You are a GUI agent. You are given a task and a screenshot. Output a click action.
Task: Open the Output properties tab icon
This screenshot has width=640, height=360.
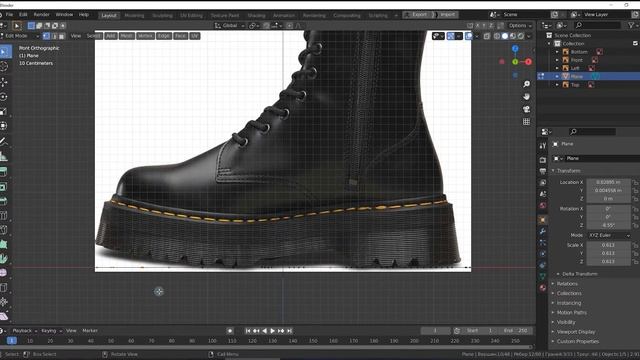pyautogui.click(x=542, y=171)
